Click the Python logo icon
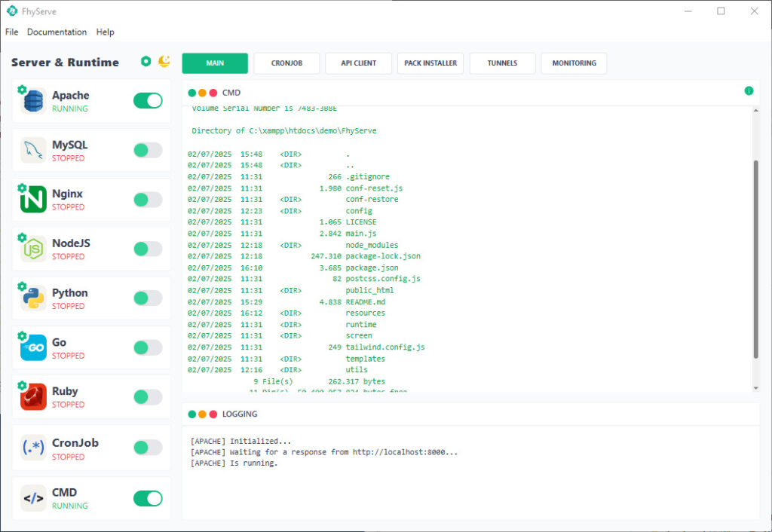 tap(33, 298)
